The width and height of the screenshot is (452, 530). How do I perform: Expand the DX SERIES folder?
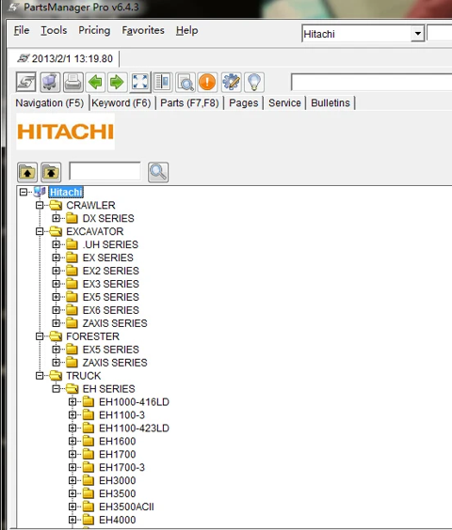56,218
